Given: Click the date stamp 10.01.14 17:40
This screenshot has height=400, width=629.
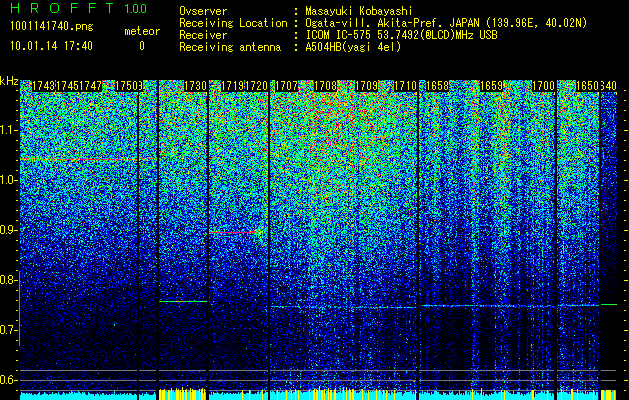Looking at the screenshot, I should click(x=52, y=46).
